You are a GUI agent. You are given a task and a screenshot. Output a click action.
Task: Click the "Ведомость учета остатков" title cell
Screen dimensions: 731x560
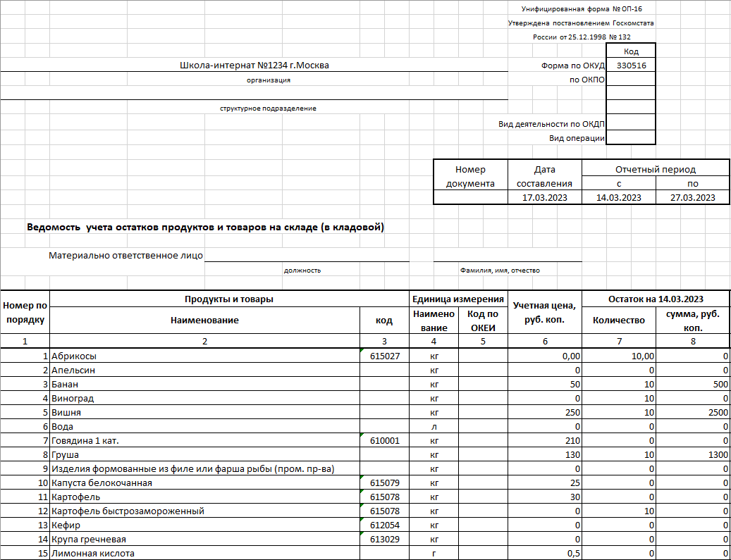[x=205, y=228]
